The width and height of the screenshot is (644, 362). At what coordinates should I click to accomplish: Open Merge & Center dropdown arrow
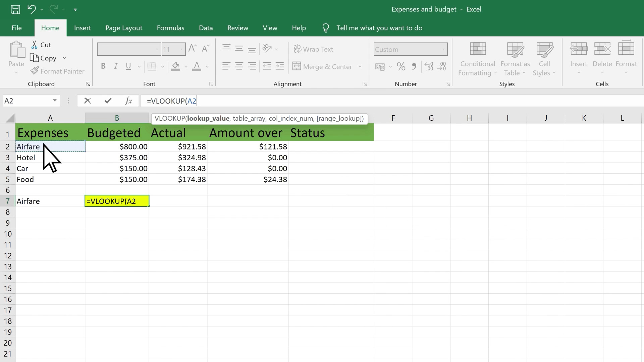pos(360,67)
